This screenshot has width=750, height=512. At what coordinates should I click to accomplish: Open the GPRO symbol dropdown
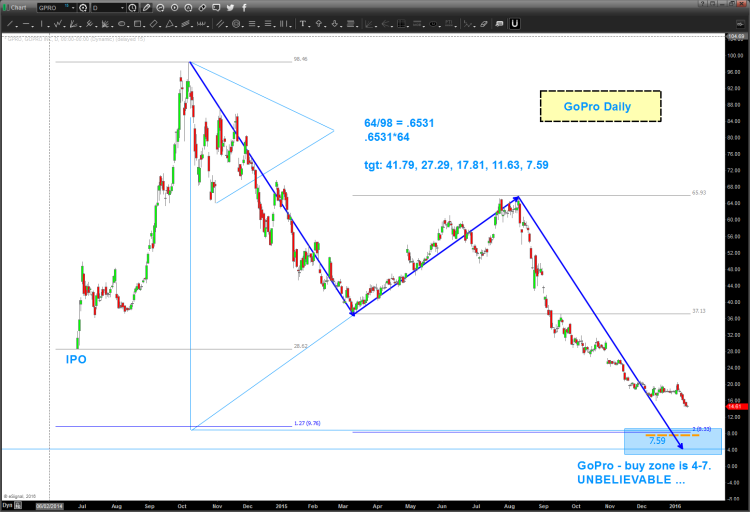[x=73, y=8]
